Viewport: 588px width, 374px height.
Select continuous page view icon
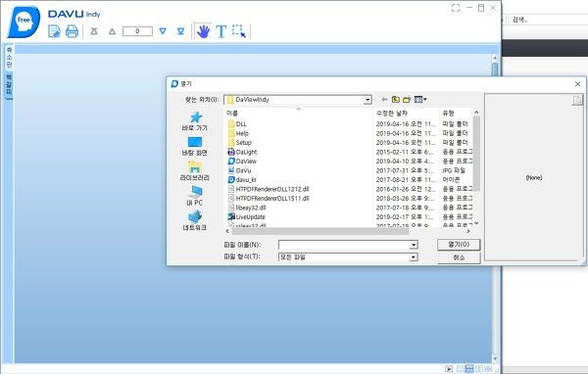coord(469,369)
